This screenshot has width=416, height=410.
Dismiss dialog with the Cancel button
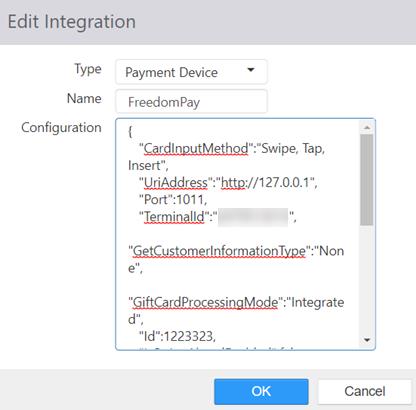(365, 391)
